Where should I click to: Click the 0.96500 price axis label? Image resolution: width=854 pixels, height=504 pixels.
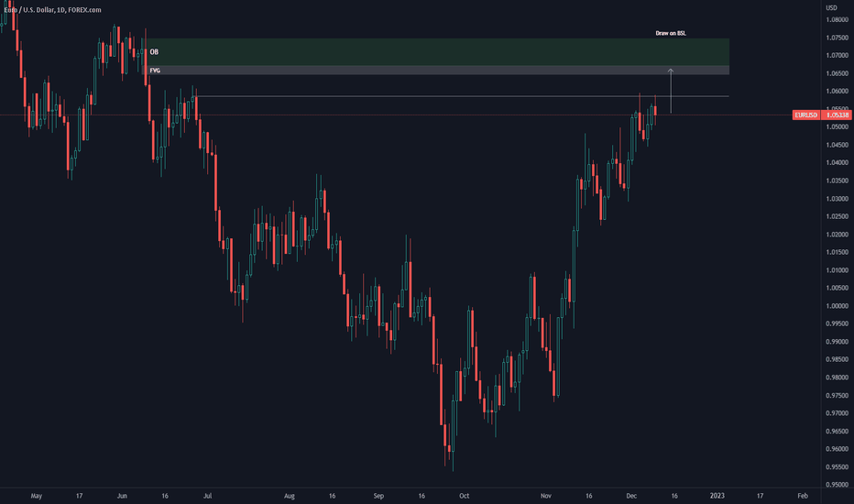(838, 432)
